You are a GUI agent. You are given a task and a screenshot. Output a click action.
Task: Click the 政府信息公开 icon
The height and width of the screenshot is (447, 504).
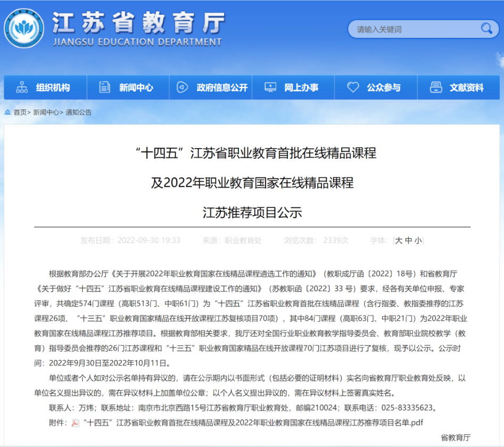(x=183, y=87)
